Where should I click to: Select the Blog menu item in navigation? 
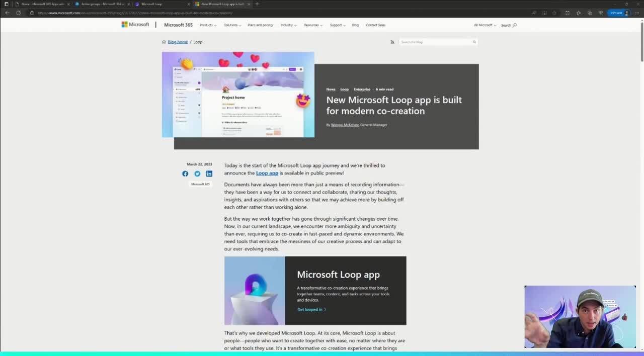coord(355,25)
